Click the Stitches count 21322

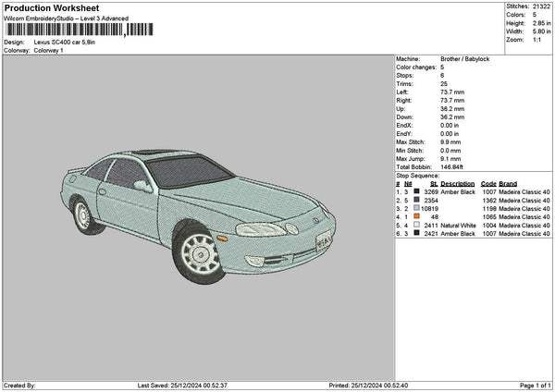point(543,6)
